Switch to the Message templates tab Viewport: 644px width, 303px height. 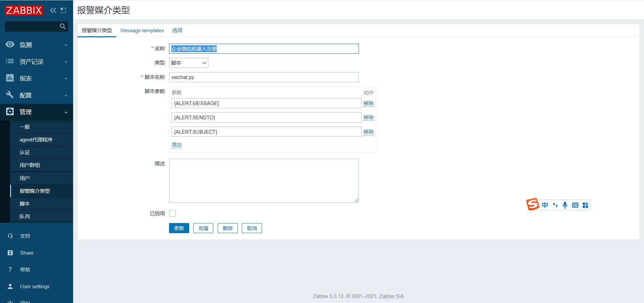click(x=142, y=30)
